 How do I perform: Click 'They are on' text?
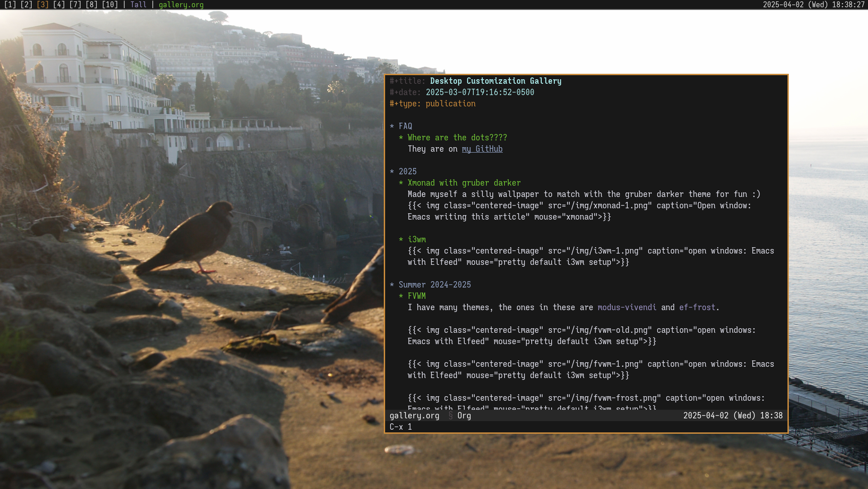(x=433, y=149)
